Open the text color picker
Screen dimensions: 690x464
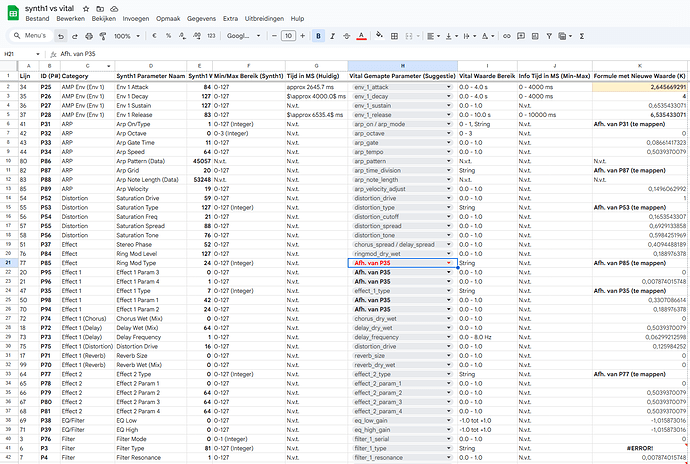point(361,35)
